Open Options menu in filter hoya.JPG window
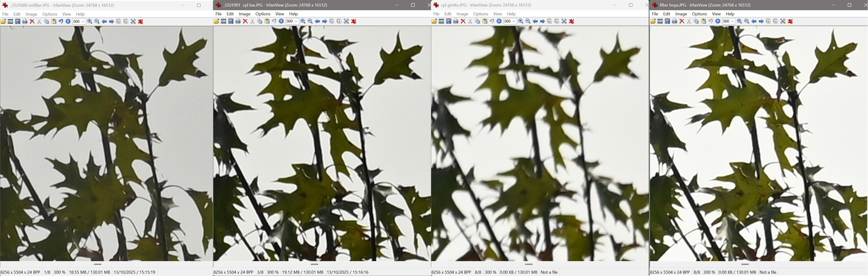Screen dimensions: 868x276 click(699, 14)
